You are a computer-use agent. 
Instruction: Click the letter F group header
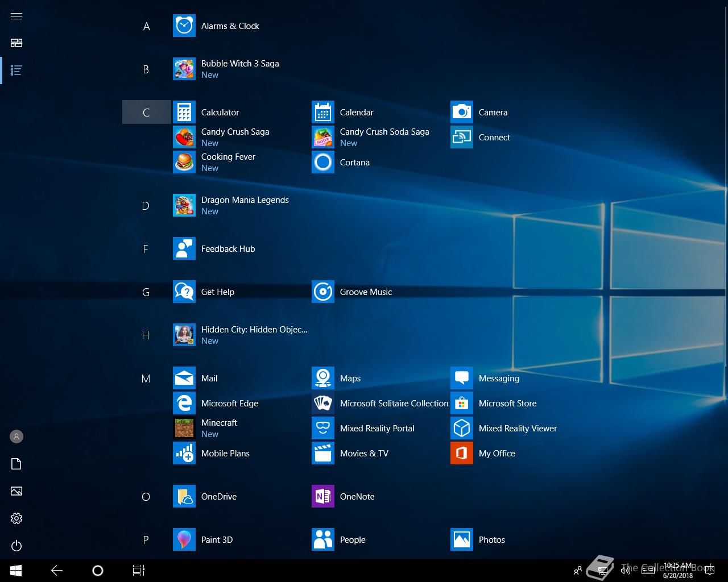tap(146, 249)
